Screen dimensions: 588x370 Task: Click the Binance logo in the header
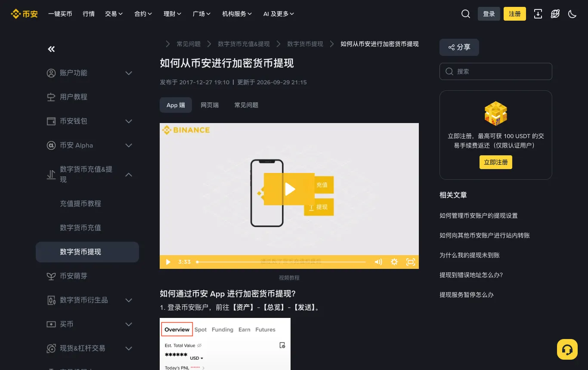click(x=24, y=14)
